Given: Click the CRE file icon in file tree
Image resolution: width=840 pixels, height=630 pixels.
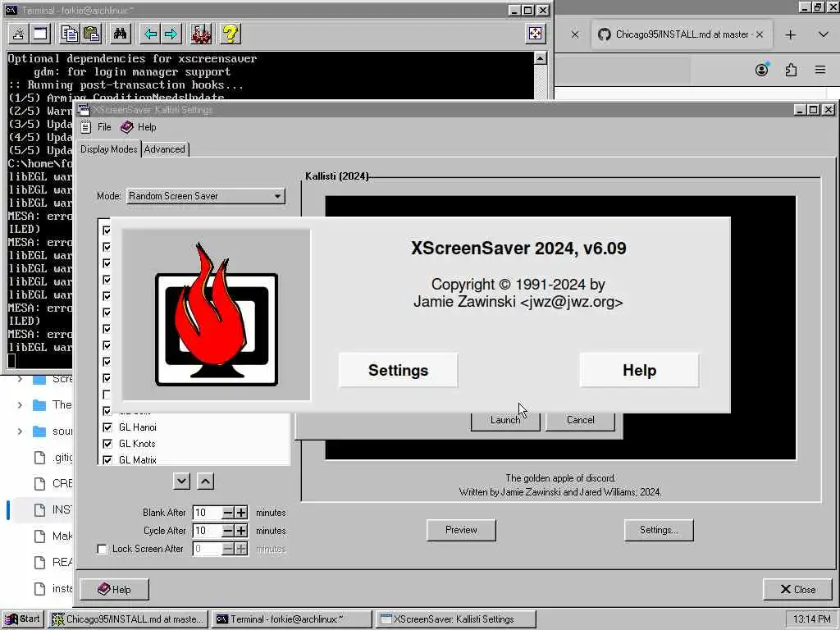Looking at the screenshot, I should [x=39, y=484].
